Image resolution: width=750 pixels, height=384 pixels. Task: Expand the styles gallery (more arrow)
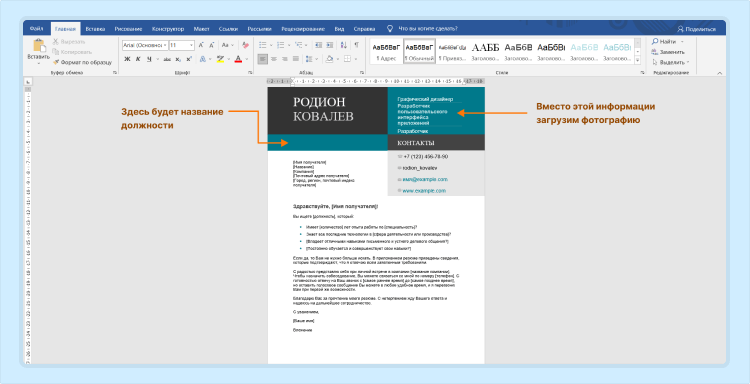(637, 61)
